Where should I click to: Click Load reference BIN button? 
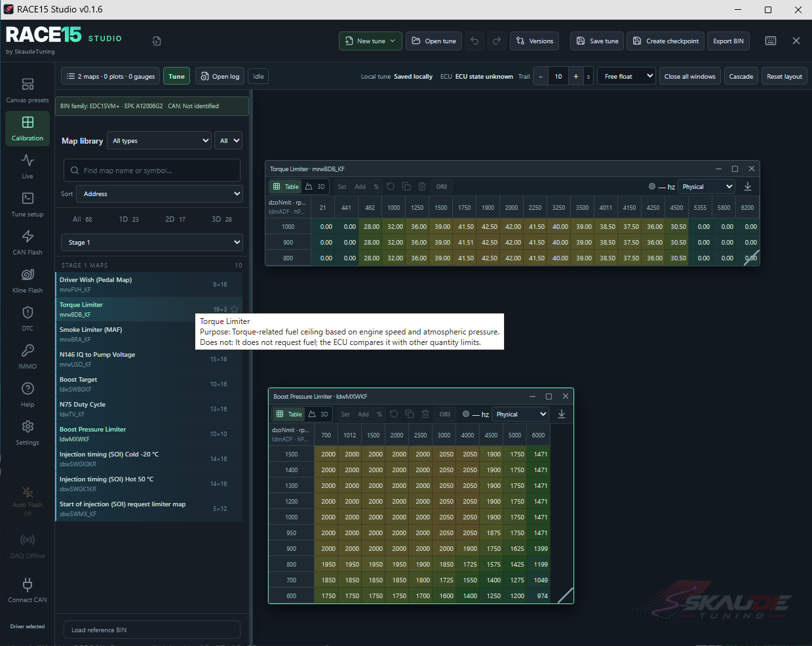[152, 630]
